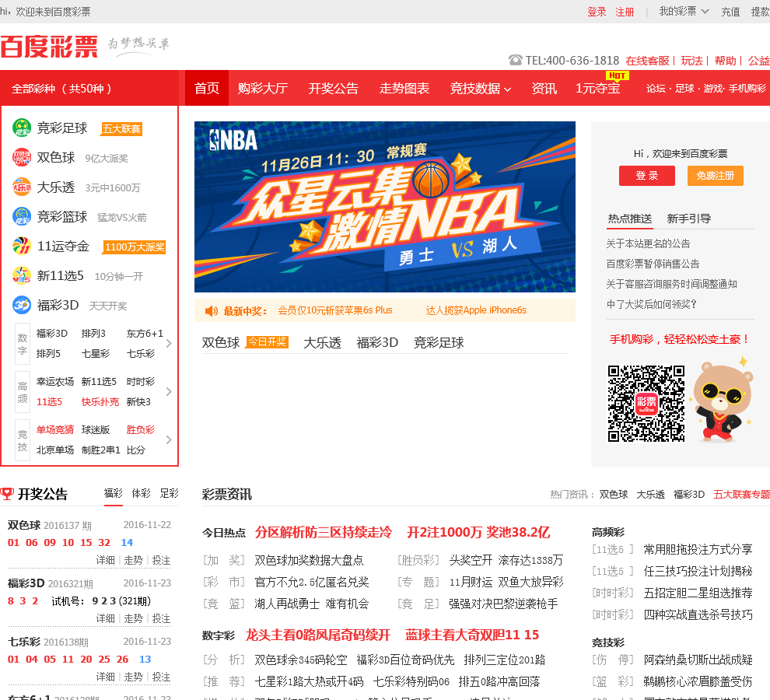Click 会员仅10元斩获苹果6s Plus winner notice
This screenshot has height=700, width=770.
tap(335, 310)
